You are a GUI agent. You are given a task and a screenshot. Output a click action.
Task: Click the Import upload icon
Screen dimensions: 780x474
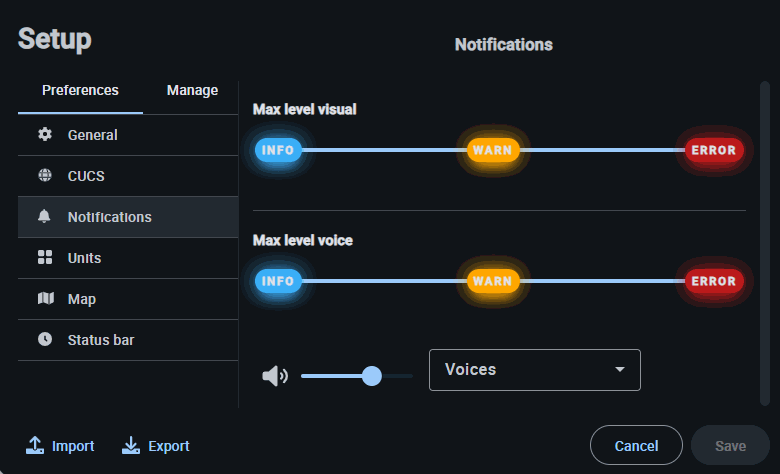pyautogui.click(x=35, y=446)
